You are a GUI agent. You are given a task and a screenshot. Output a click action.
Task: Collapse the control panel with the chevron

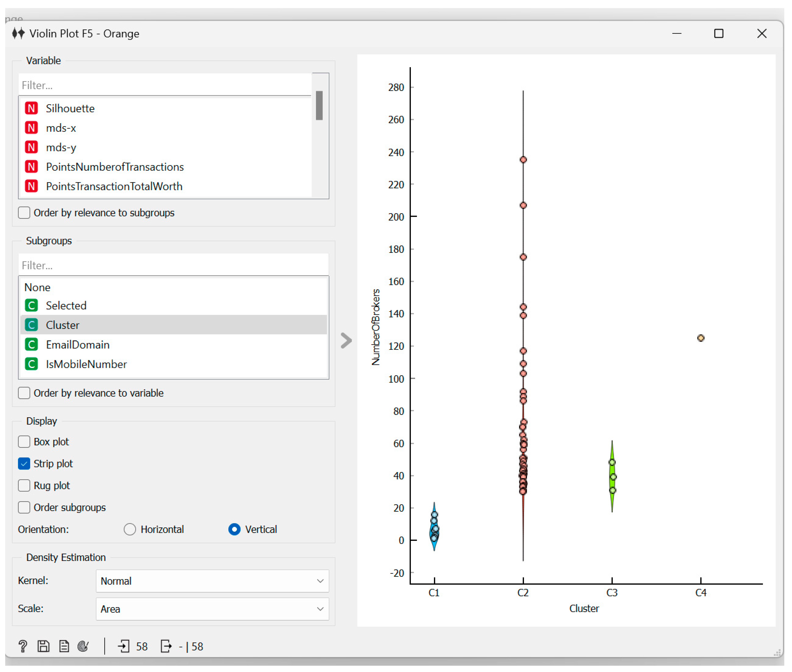346,340
